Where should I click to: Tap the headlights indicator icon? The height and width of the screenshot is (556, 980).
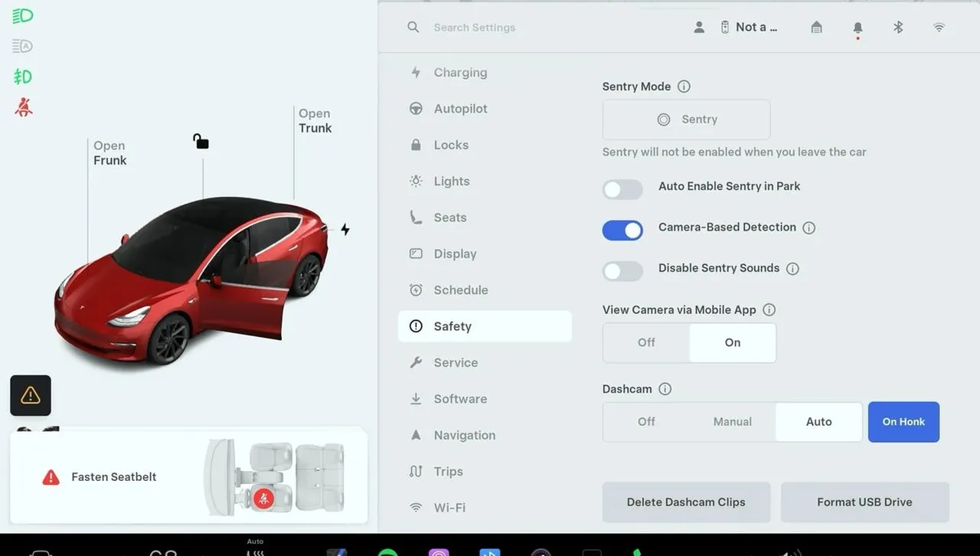22,16
